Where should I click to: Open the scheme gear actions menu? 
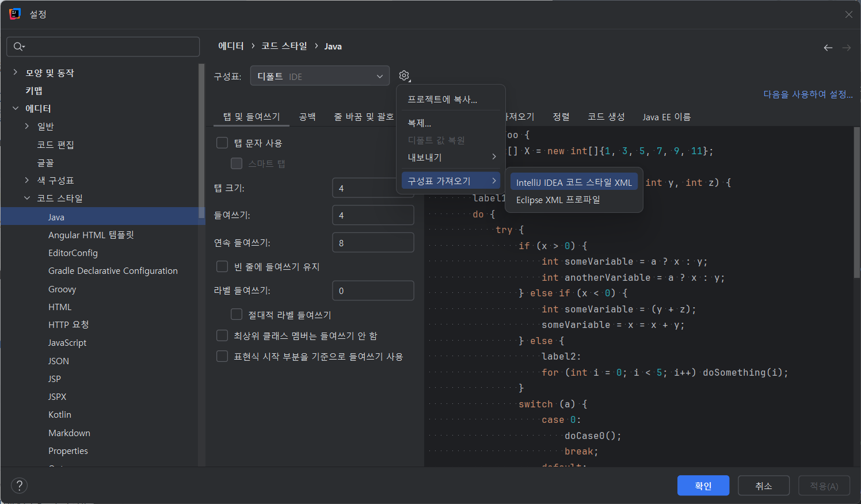coord(405,76)
